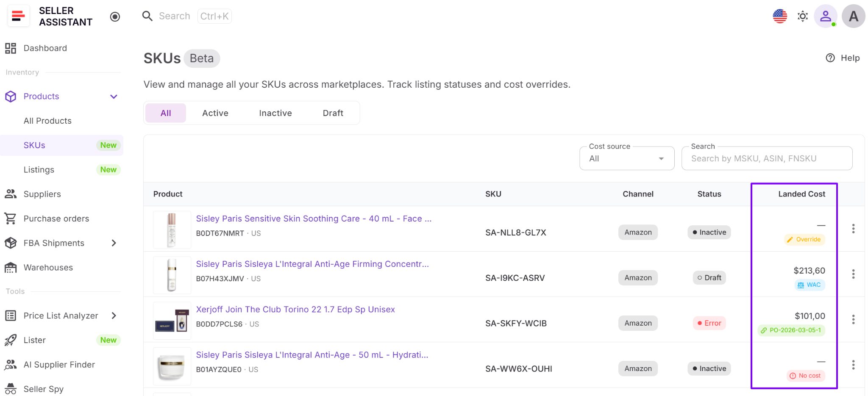This screenshot has height=396, width=868.
Task: Open the US marketplace flag selector
Action: pos(780,17)
